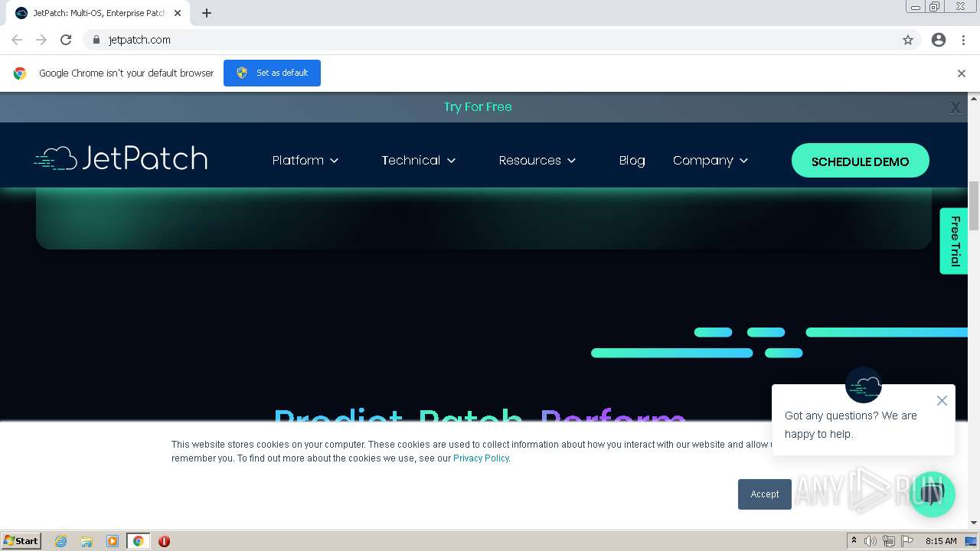Open File Explorer from taskbar
The image size is (980, 551).
pyautogui.click(x=87, y=541)
